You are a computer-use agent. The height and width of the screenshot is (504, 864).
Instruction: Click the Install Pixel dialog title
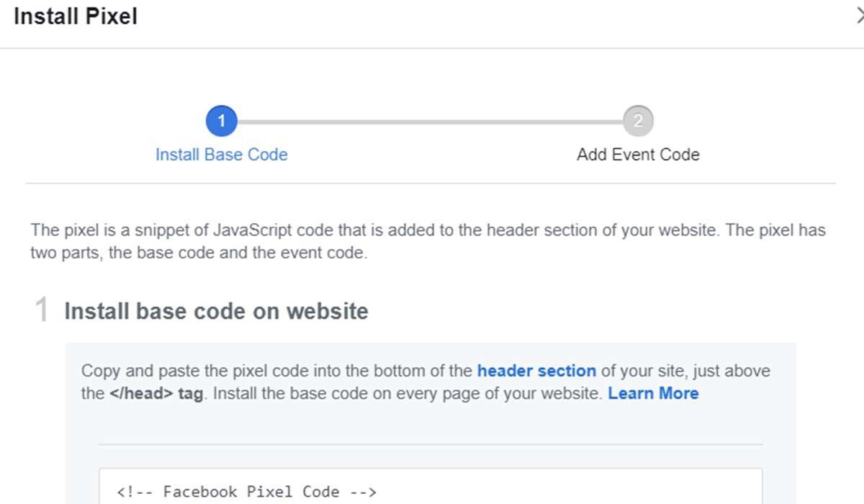pyautogui.click(x=76, y=17)
